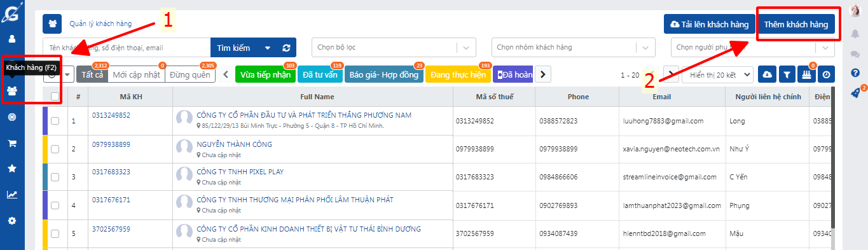Open the user profile icon in left sidebar
Image resolution: width=868 pixels, height=250 pixels.
[x=12, y=39]
